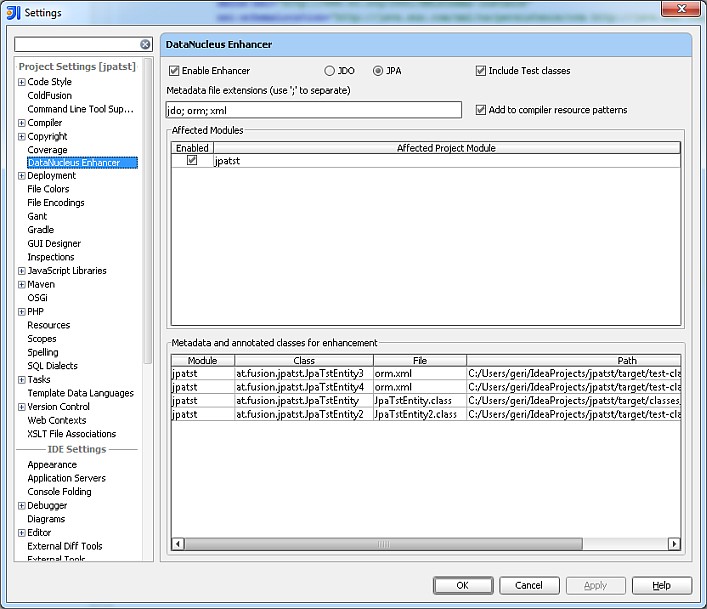The height and width of the screenshot is (609, 707).
Task: Open Command Line Tool Support settings
Action: [80, 109]
